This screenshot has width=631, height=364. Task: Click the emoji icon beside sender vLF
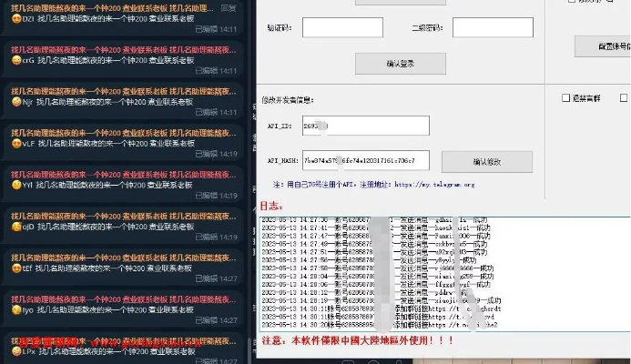[16, 144]
